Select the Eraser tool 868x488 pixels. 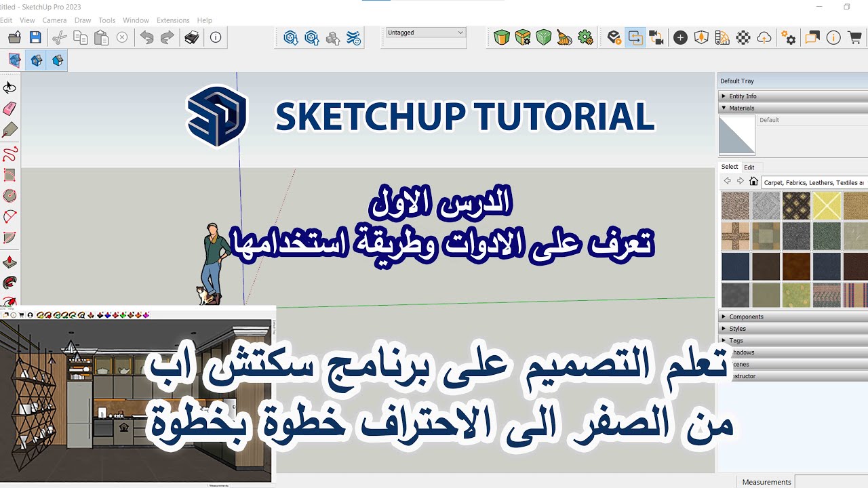9,108
